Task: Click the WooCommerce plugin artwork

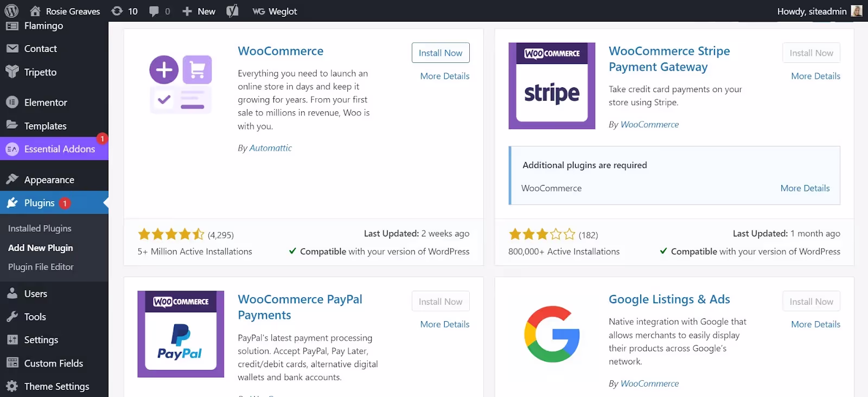Action: (x=181, y=84)
